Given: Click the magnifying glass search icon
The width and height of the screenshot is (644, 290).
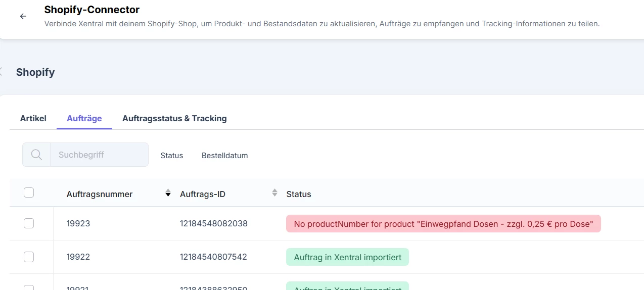Looking at the screenshot, I should click(x=36, y=155).
